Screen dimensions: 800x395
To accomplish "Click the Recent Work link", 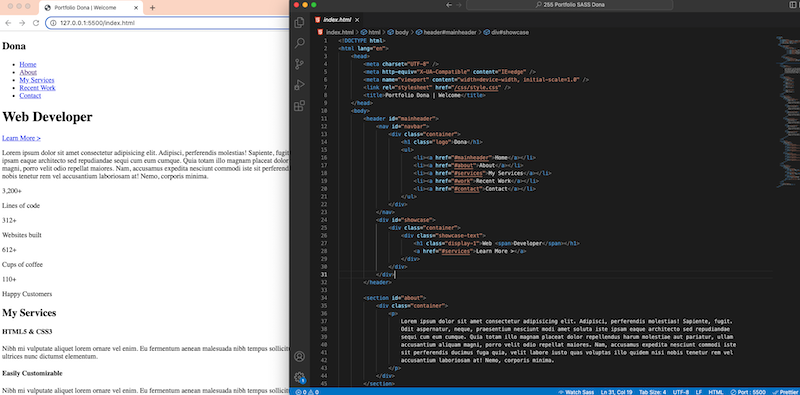I will pos(37,88).
